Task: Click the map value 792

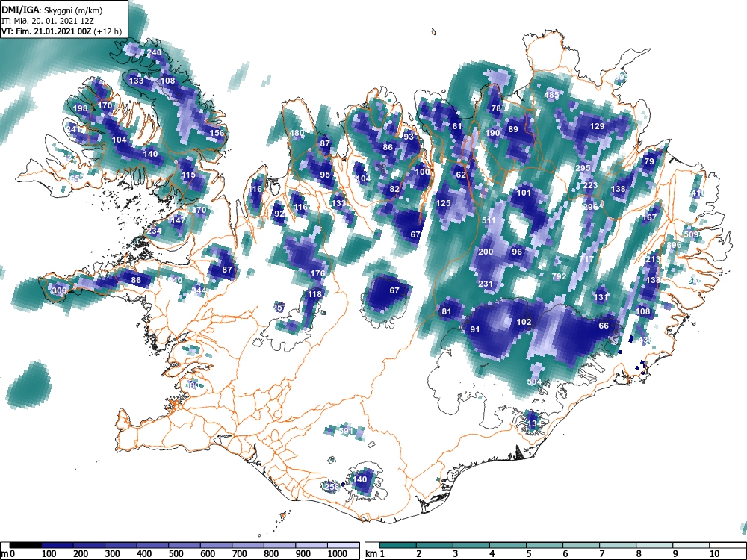Action: pyautogui.click(x=559, y=276)
